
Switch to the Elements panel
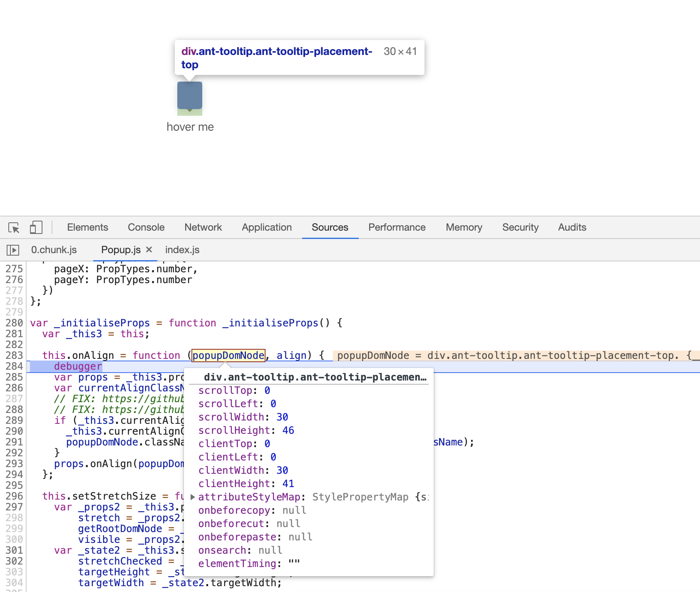pos(87,227)
